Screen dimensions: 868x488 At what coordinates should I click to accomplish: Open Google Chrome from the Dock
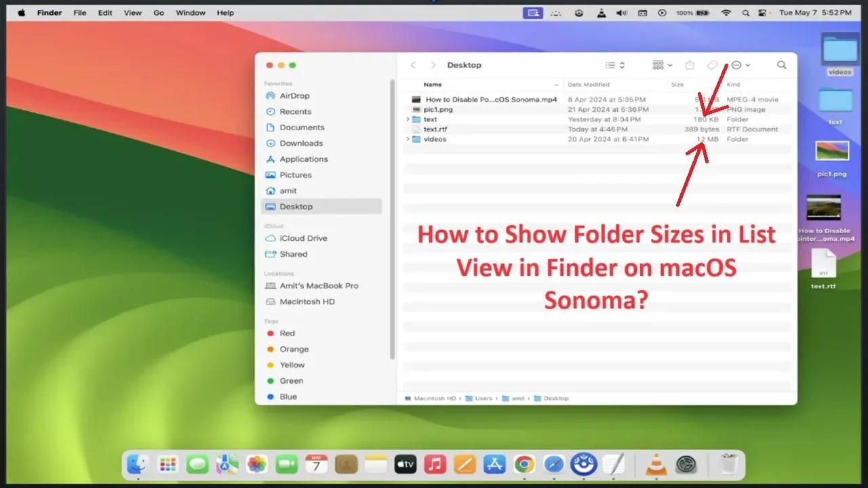[524, 464]
